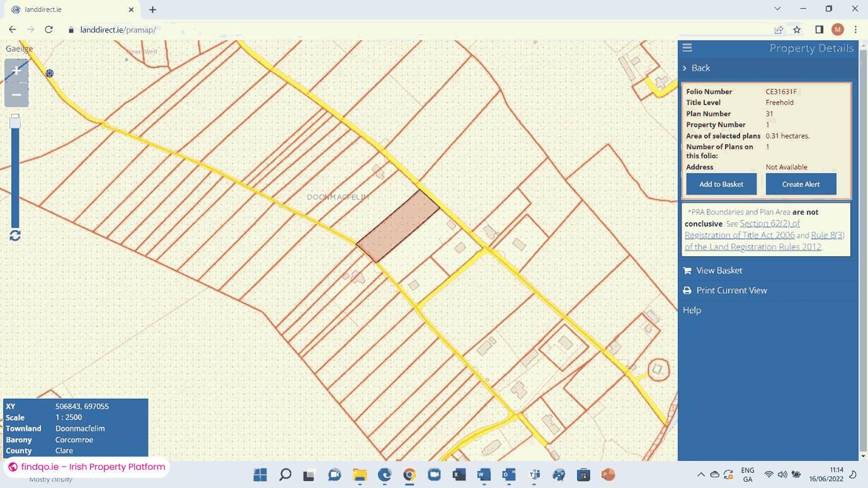
Task: Zoom out using the minus control
Action: point(16,94)
